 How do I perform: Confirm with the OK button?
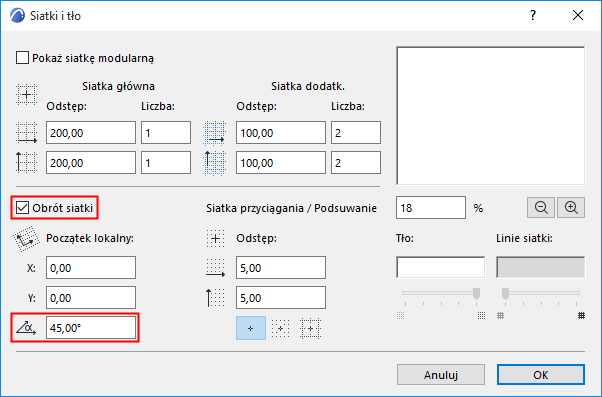click(x=541, y=374)
